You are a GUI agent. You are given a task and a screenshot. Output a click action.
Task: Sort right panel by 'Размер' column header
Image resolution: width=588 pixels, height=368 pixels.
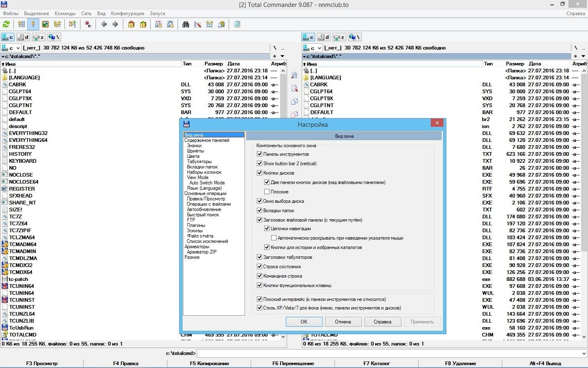(x=514, y=64)
